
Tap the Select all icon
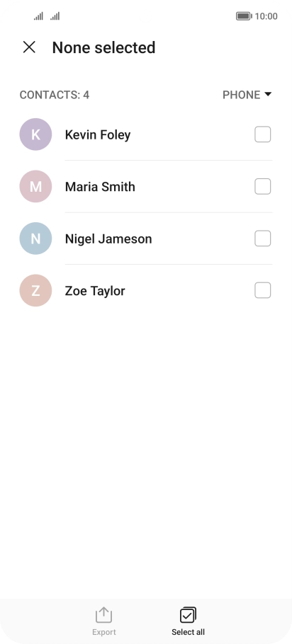coord(188,615)
